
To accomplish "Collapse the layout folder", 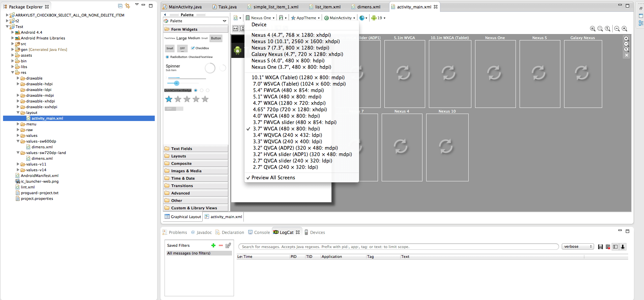I will (18, 113).
